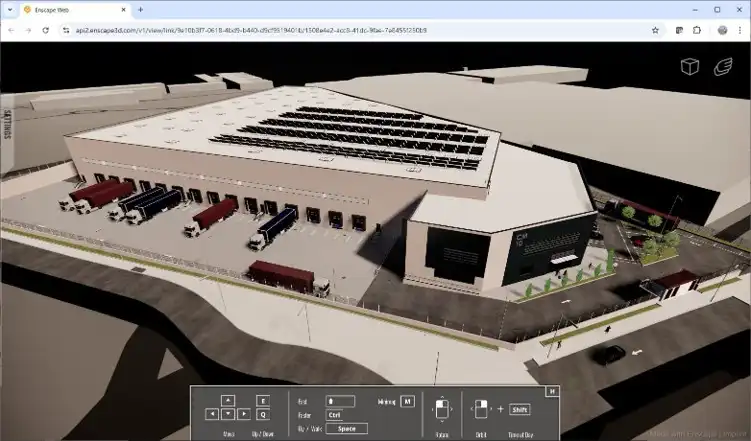
Task: Click the Q key fly-down hint
Action: pyautogui.click(x=263, y=414)
